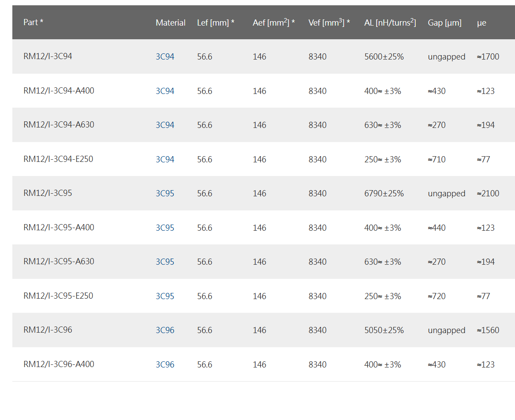Click the RM12/I-3C96 part name cell
The width and height of the screenshot is (515, 420).
click(48, 330)
